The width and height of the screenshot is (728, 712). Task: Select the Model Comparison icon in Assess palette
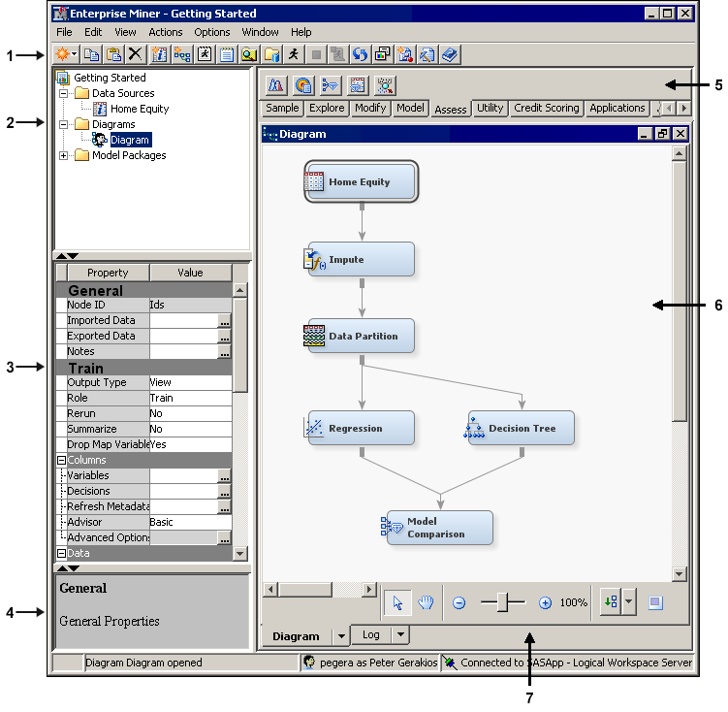coord(331,85)
